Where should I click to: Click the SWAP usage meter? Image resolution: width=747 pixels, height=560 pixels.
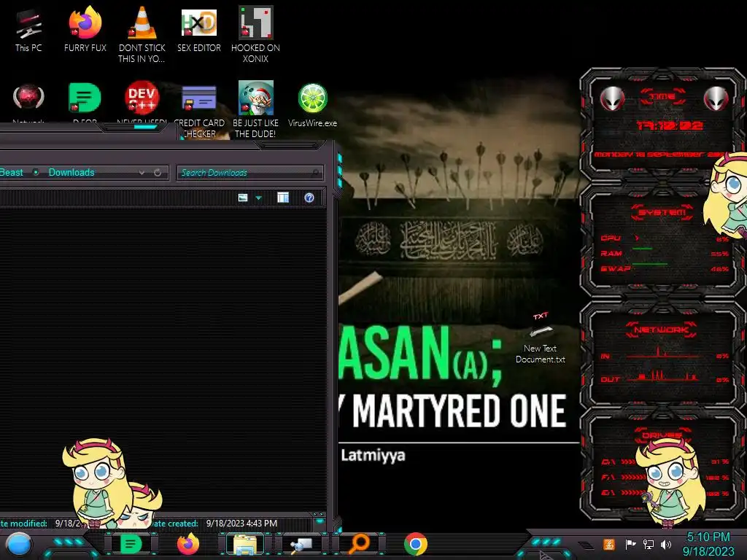coord(665,268)
